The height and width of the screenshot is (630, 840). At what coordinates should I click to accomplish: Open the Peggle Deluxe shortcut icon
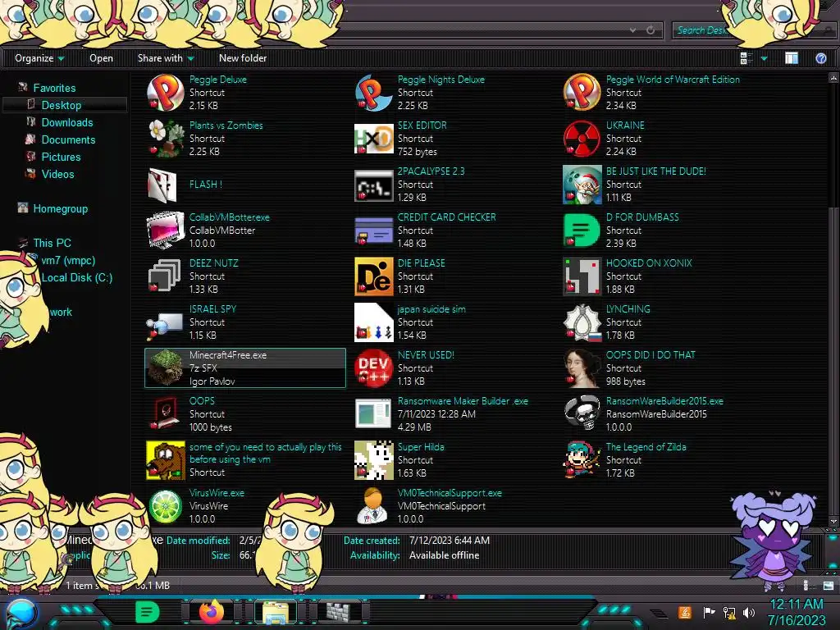166,93
